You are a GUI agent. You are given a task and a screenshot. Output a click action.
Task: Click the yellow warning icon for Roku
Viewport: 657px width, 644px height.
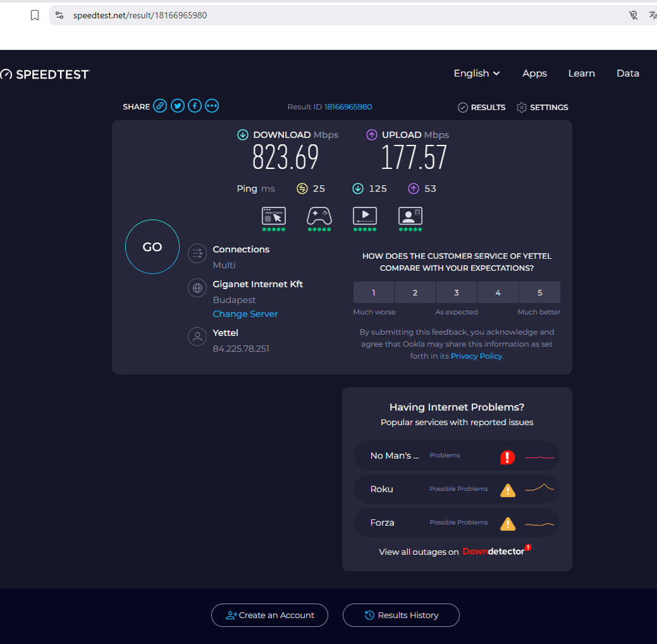pyautogui.click(x=507, y=490)
